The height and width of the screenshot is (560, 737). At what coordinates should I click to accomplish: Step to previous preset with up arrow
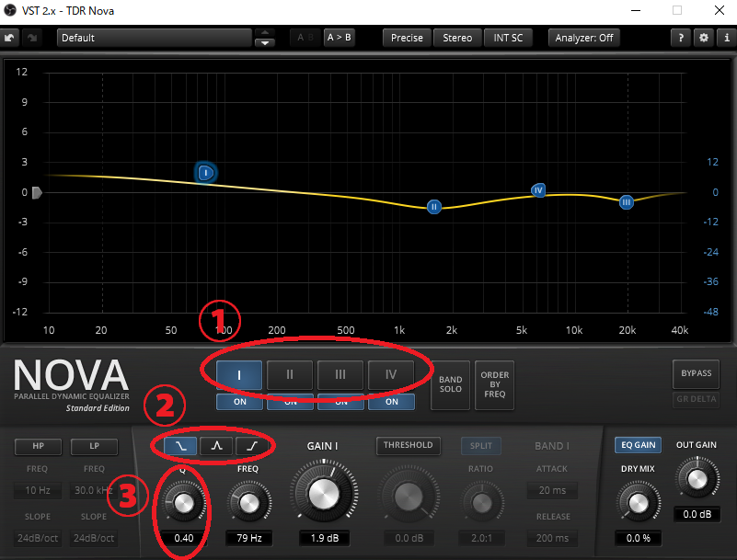point(265,32)
